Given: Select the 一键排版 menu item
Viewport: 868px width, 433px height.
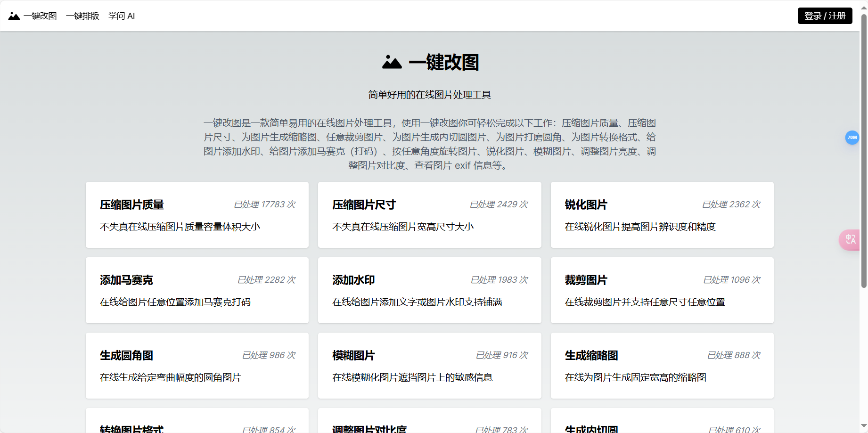Looking at the screenshot, I should [x=83, y=16].
